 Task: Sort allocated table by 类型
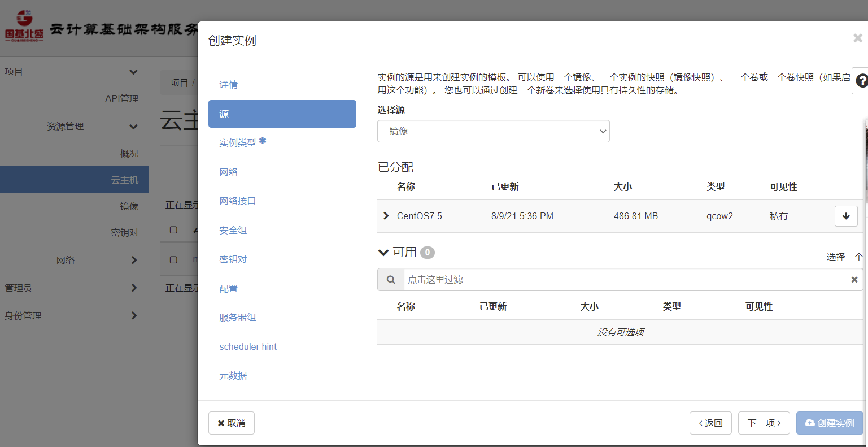click(716, 186)
